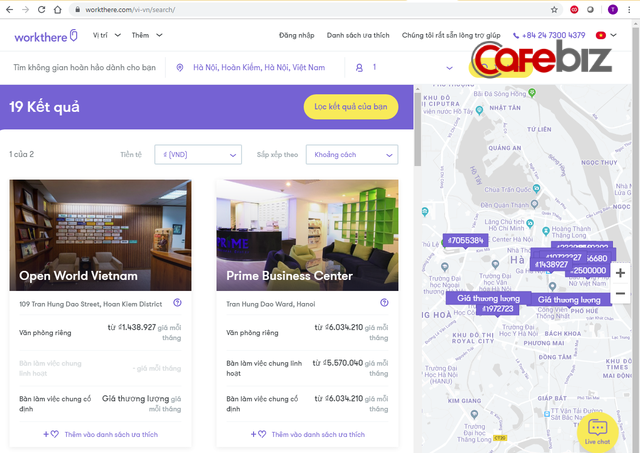Open the Thêm menu
This screenshot has height=453, width=640.
147,35
